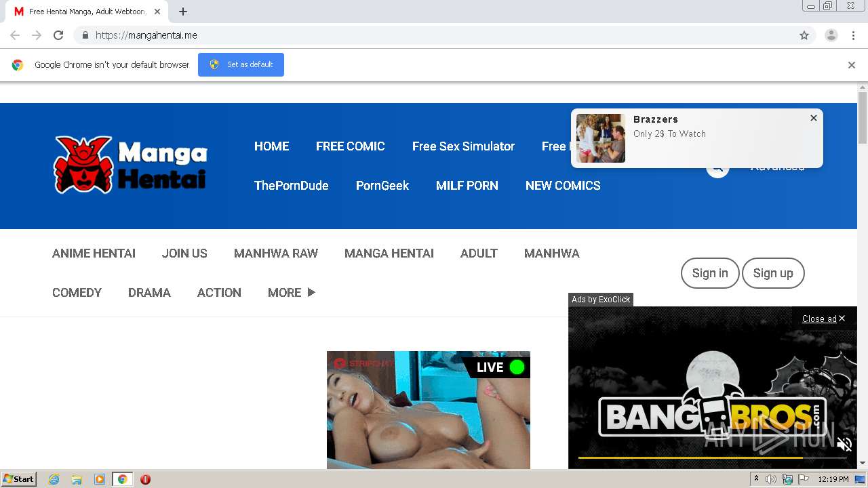The width and height of the screenshot is (868, 488).
Task: Click the taskbar clock showing 12:19 PM
Action: [833, 479]
